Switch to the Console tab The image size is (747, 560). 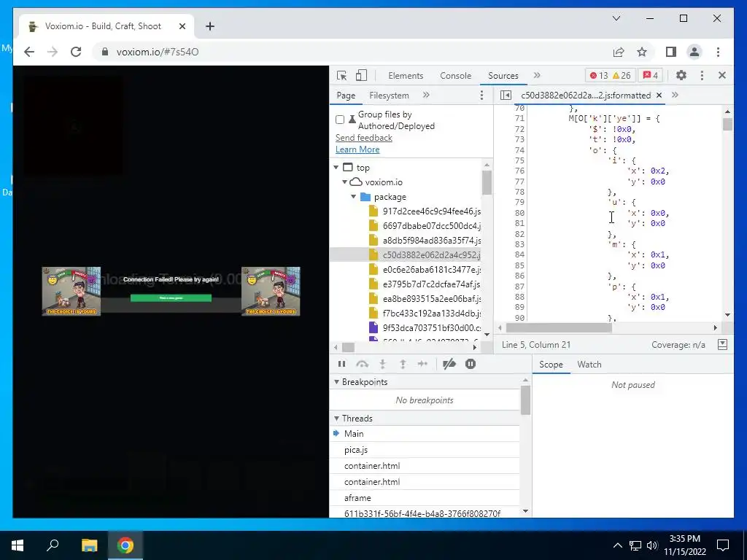(x=455, y=76)
